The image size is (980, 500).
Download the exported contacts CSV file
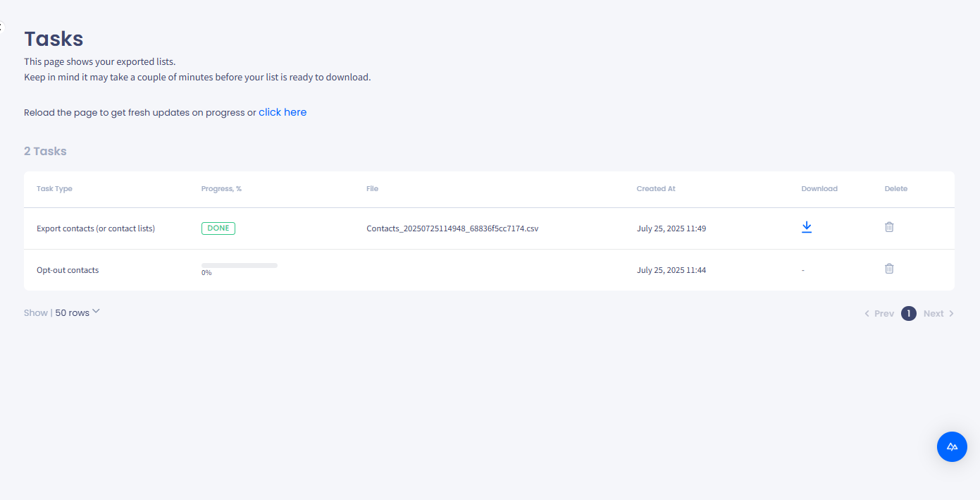[x=807, y=227]
